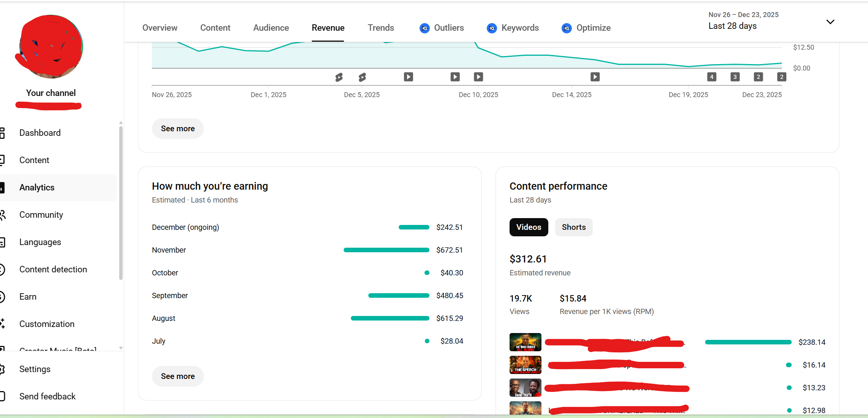This screenshot has height=418, width=868.
Task: Click See more below the revenue chart
Action: 178,129
